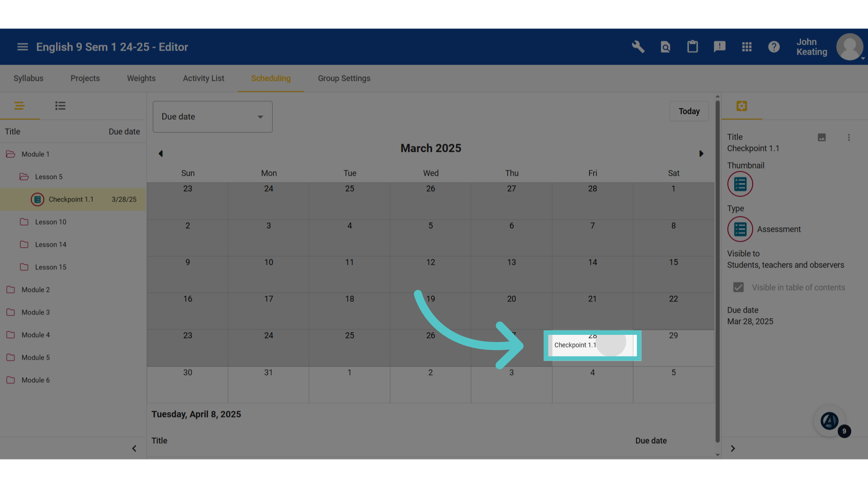
Task: Collapse the Module 1 folder
Action: [x=10, y=154]
